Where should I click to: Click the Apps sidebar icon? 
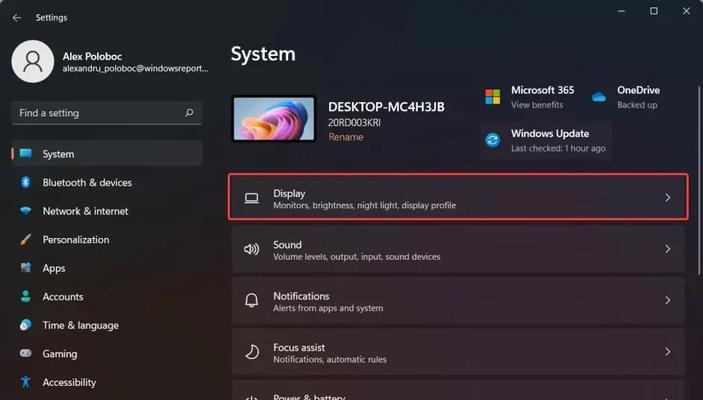26,268
